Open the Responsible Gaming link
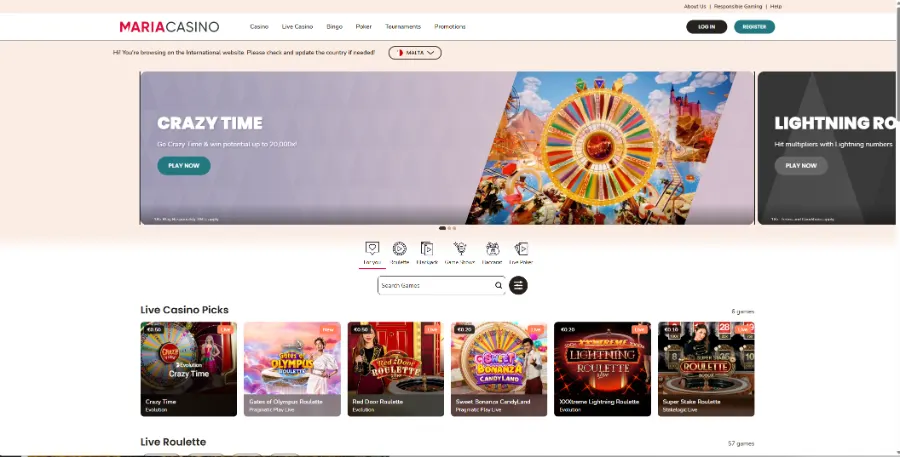This screenshot has height=457, width=900. 738,6
